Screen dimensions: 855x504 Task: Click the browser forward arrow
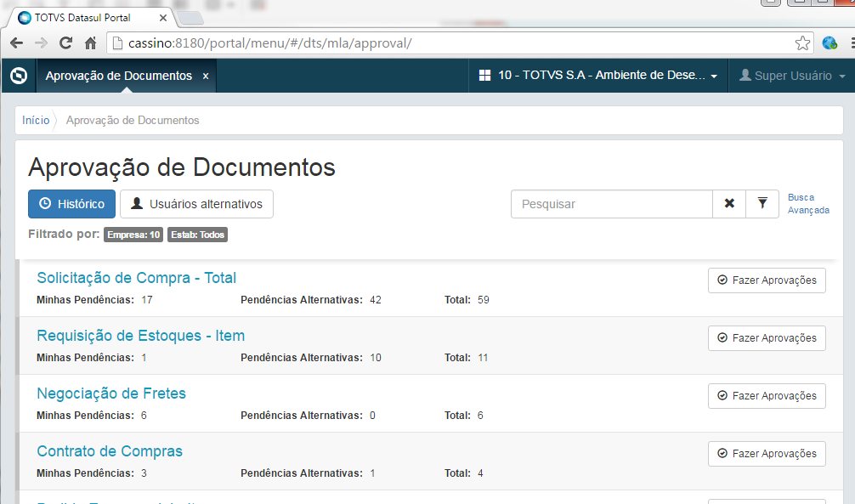point(41,43)
